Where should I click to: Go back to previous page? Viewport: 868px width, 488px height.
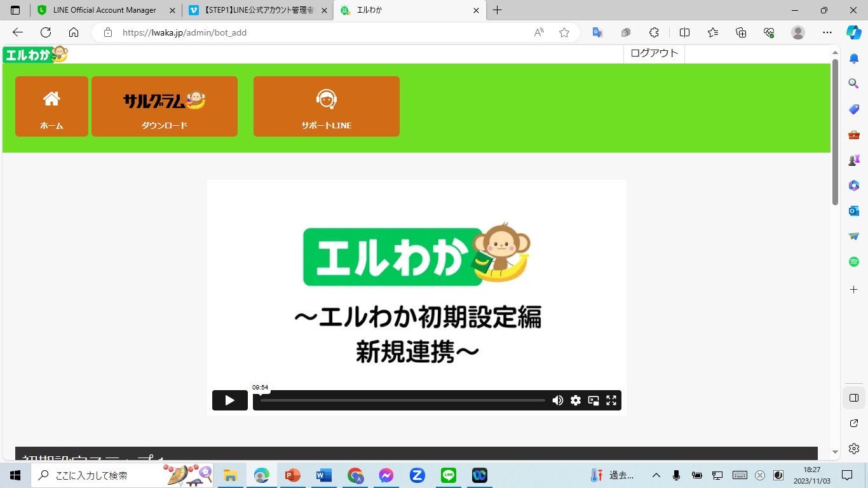click(x=17, y=32)
